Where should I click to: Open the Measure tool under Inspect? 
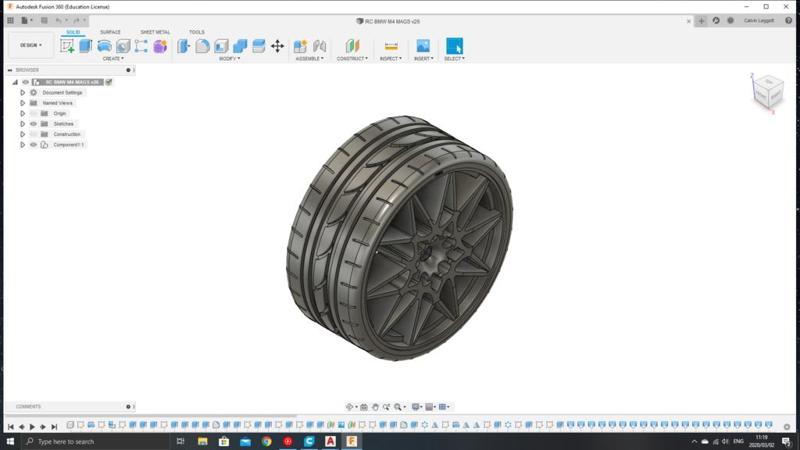391,46
